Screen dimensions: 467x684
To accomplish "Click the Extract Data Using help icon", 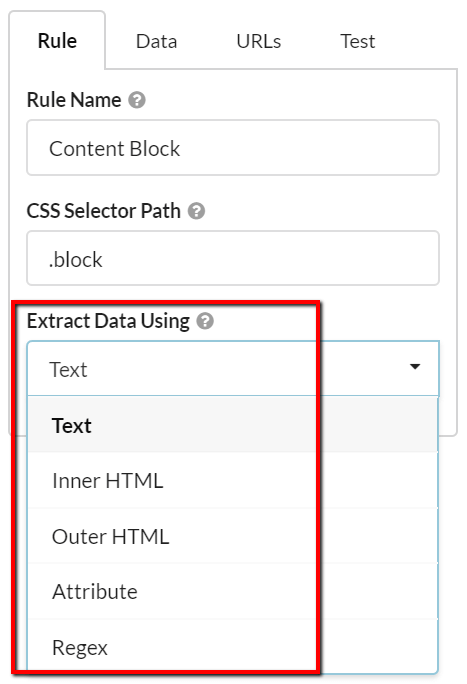I will (x=205, y=321).
